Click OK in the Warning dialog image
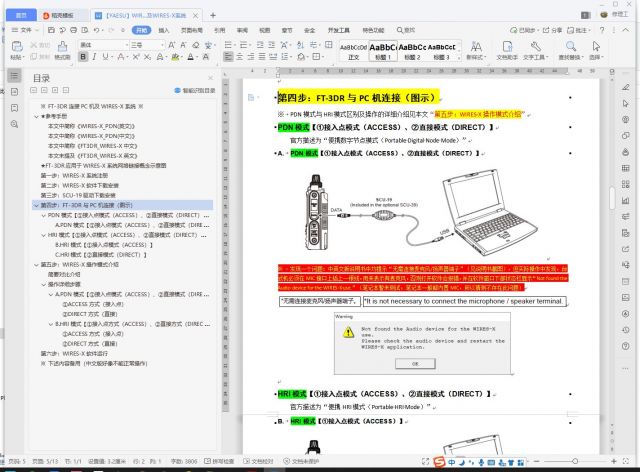 pyautogui.click(x=415, y=363)
